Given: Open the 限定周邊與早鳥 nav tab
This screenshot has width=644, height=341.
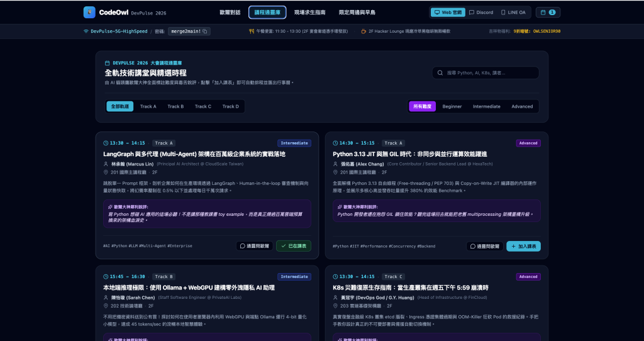Looking at the screenshot, I should click(357, 13).
